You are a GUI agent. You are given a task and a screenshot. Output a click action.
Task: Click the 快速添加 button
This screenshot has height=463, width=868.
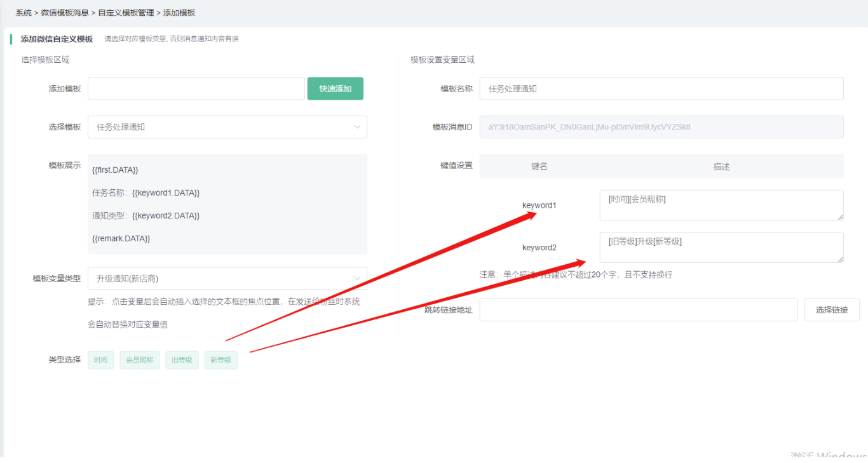[335, 89]
